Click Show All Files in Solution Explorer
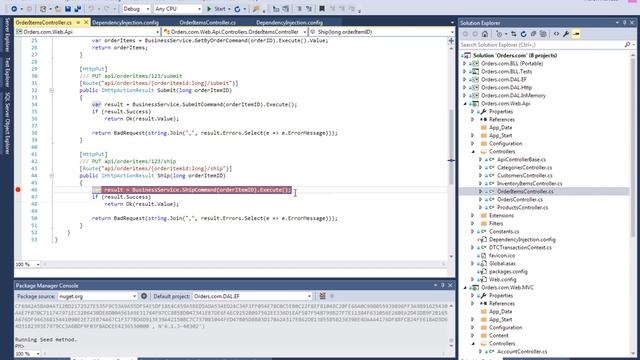640x360 pixels. coord(543,34)
